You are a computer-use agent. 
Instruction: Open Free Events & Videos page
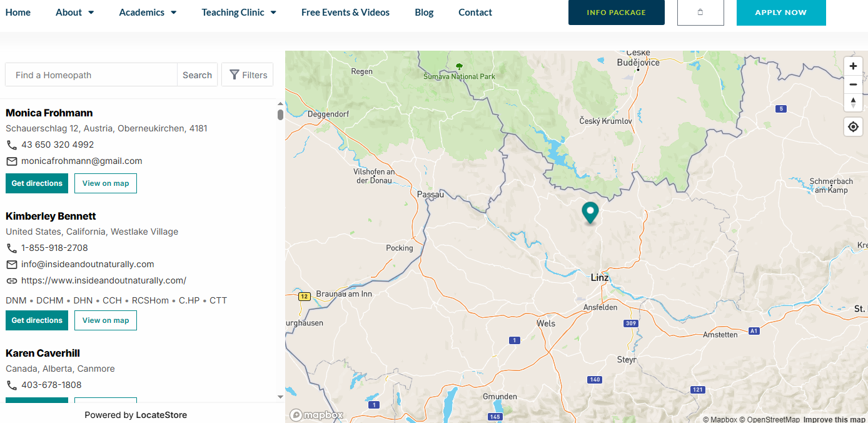pos(345,13)
